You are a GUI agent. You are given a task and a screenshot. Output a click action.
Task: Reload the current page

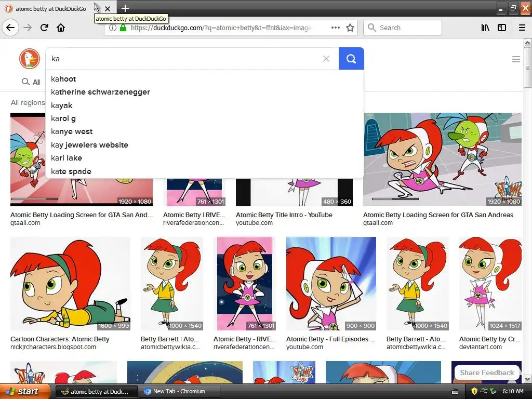pos(44,28)
